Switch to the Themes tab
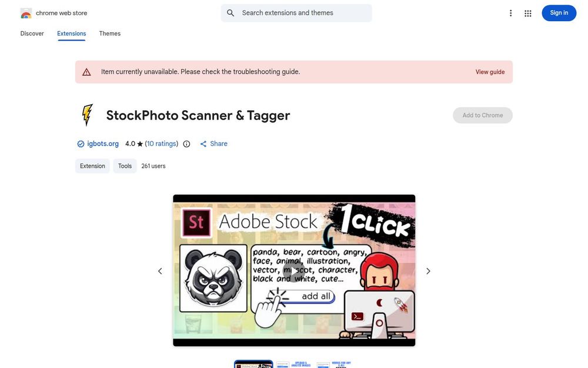 pos(110,34)
